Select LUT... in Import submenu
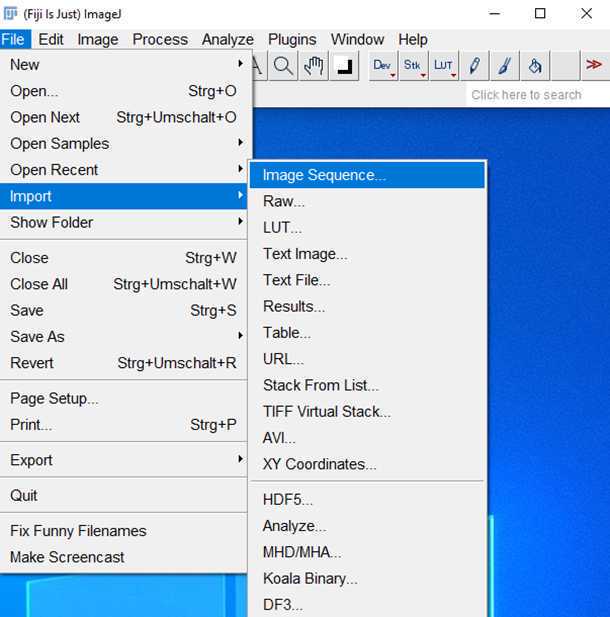Viewport: 610px width, 617px height. pyautogui.click(x=367, y=227)
